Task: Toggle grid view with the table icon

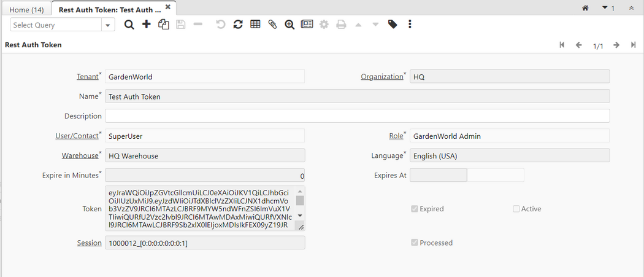Action: [255, 25]
